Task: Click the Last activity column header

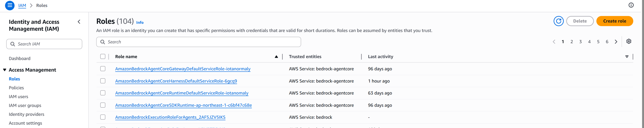Action: tap(380, 57)
